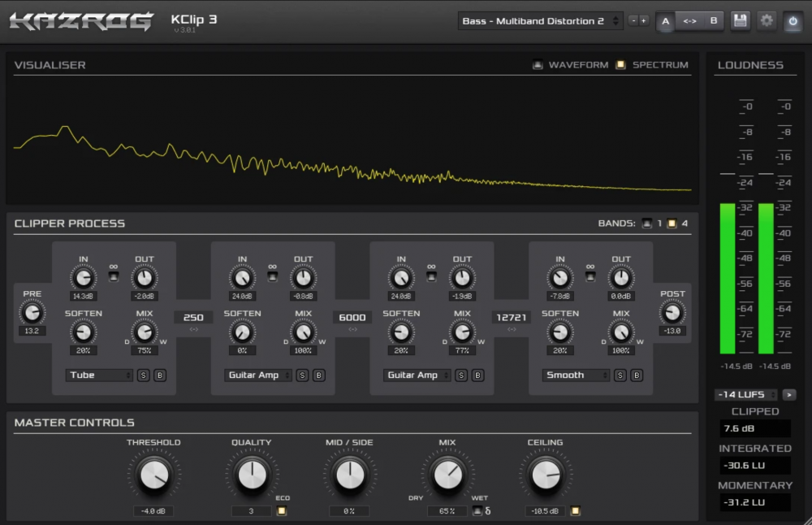Link In/Out gain on the Tube band
The image size is (812, 525).
[x=114, y=276]
